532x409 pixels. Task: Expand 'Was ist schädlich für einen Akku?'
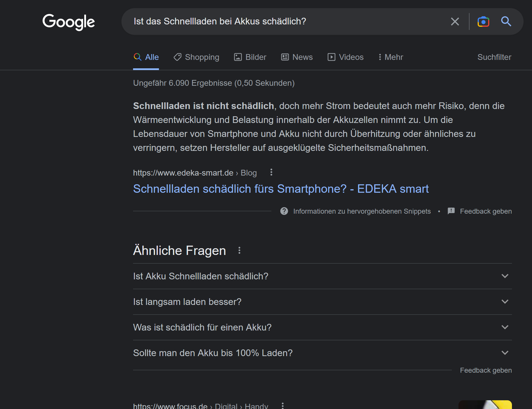[x=322, y=327]
